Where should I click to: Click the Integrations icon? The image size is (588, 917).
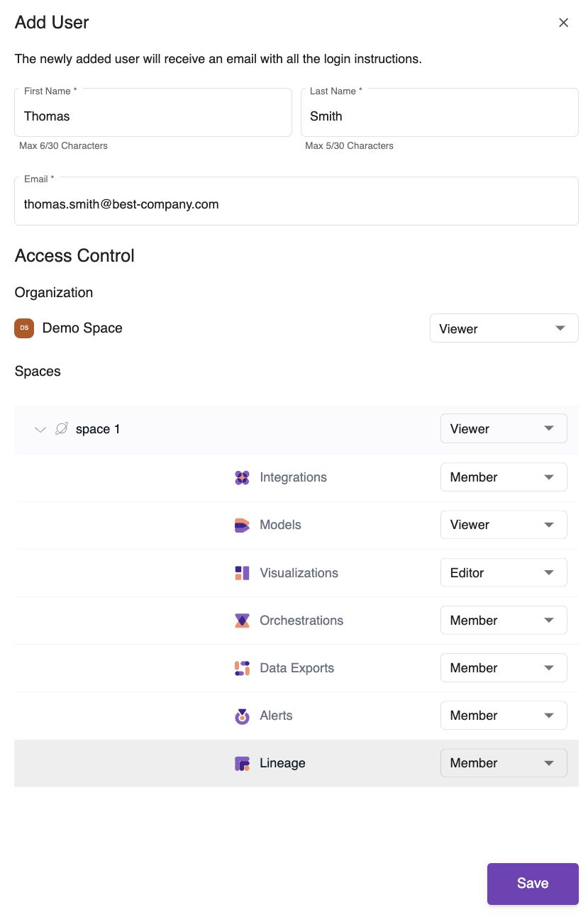(242, 477)
